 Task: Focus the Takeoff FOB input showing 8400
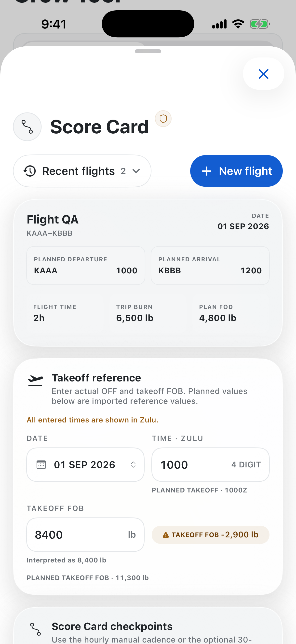[x=85, y=534]
